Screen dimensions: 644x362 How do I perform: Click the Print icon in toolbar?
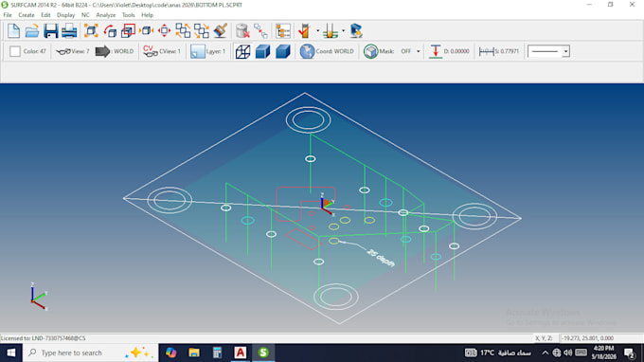pyautogui.click(x=69, y=31)
